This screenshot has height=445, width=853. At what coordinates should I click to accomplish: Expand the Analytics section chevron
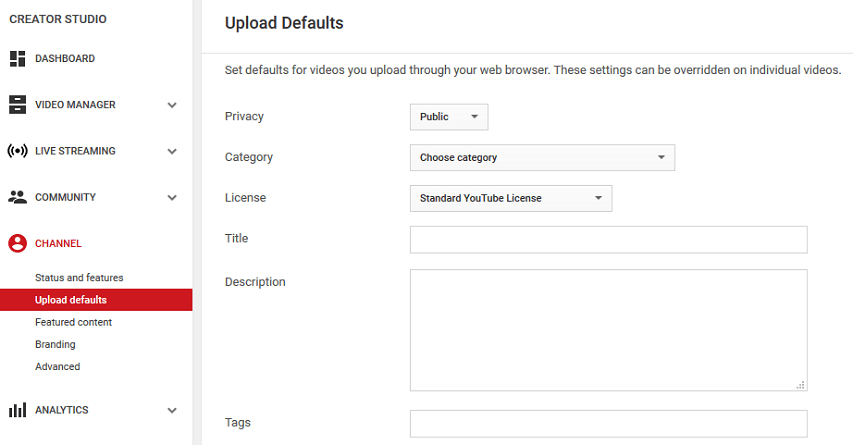click(x=172, y=410)
